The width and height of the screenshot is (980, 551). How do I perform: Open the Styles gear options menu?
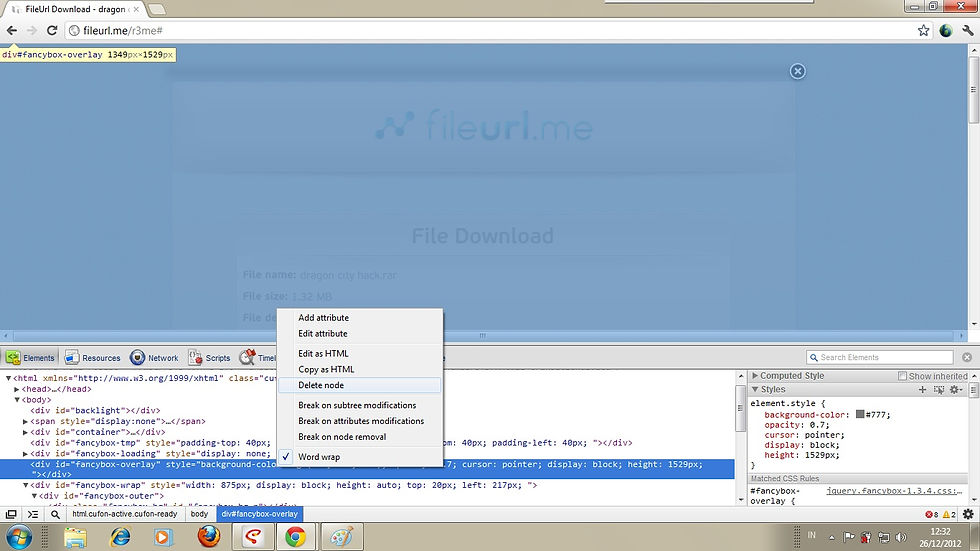pyautogui.click(x=956, y=389)
